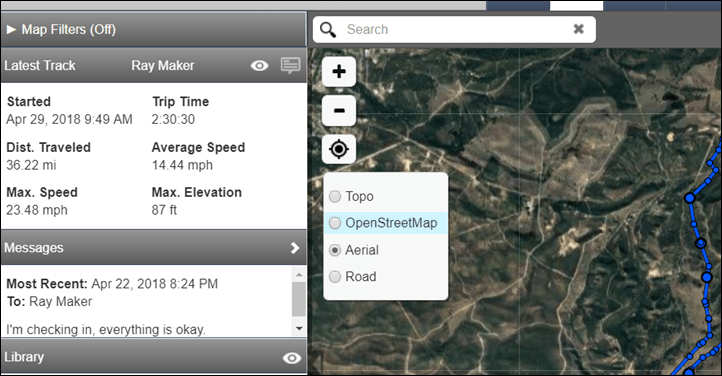Click the Latest Track header label
The image size is (722, 376).
40,65
